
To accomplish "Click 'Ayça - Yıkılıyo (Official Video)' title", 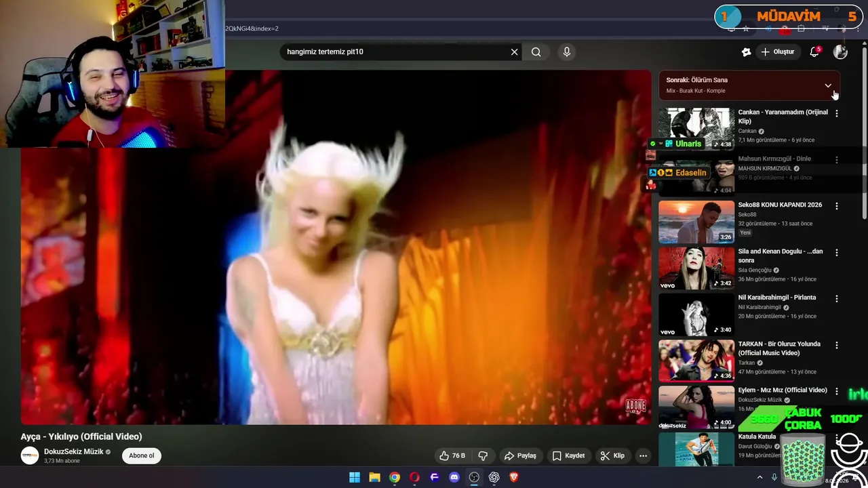I will coord(81,436).
